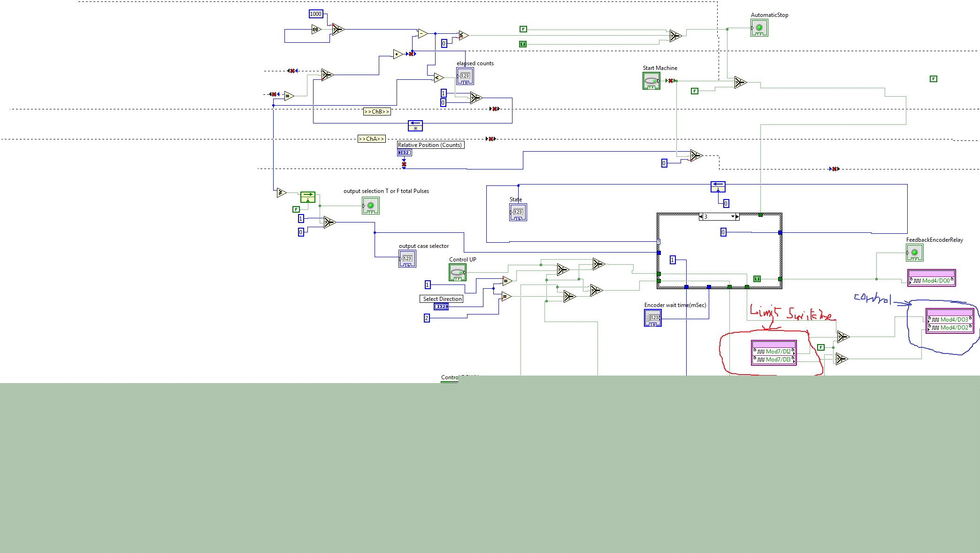
Task: Select the Mod7/DI2 input channel row
Action: [x=774, y=352]
